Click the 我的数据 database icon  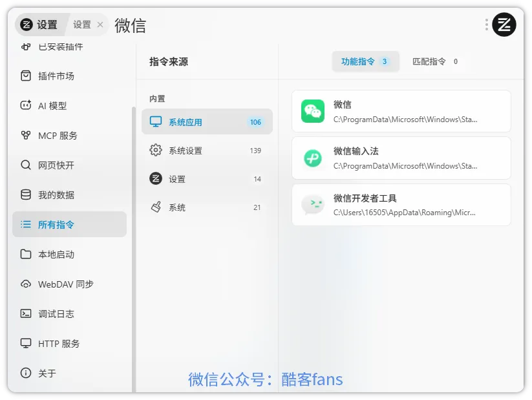point(26,195)
